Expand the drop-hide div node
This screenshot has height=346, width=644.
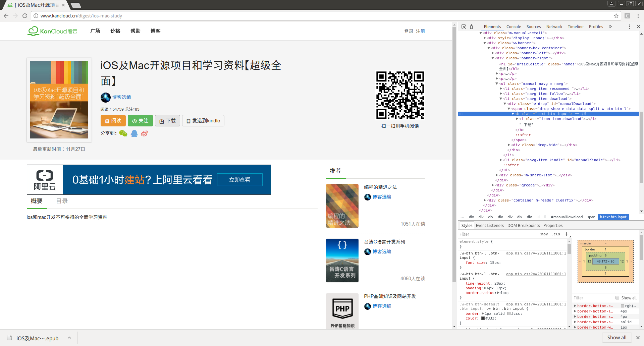(x=509, y=145)
